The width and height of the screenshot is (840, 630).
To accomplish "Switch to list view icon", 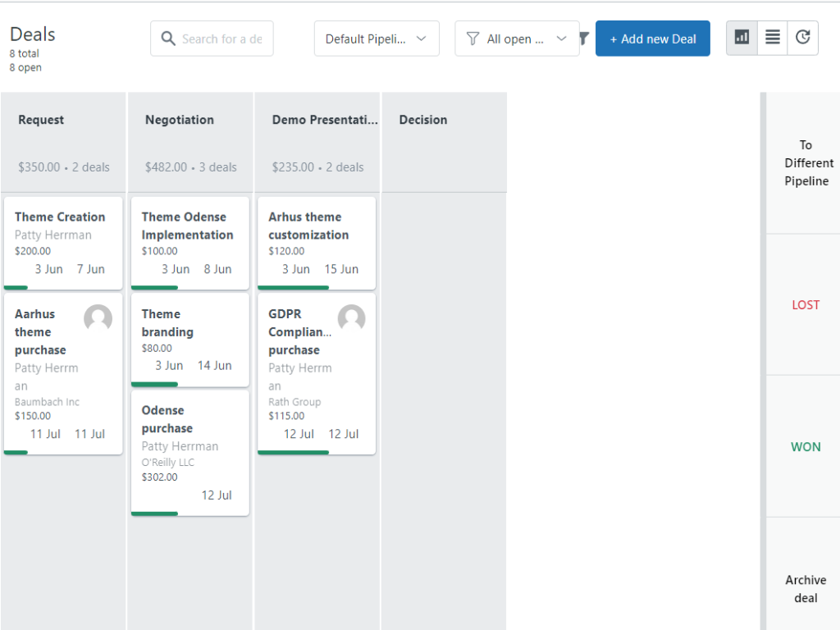I will 773,38.
